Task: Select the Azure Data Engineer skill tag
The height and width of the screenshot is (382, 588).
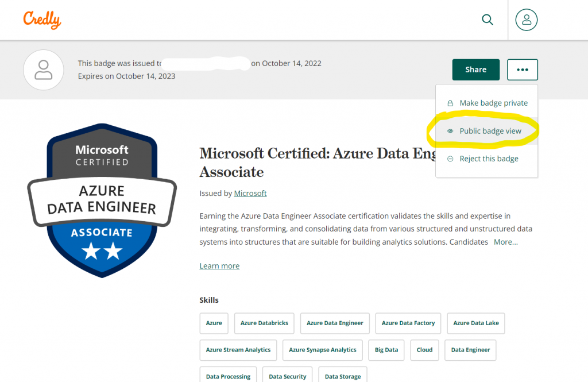Action: pyautogui.click(x=335, y=323)
